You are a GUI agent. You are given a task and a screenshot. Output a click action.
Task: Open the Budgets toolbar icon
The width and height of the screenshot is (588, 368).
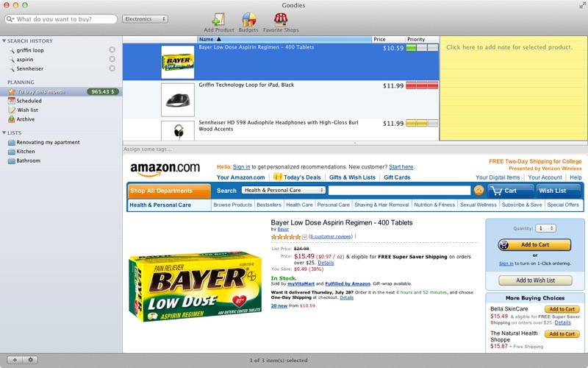[248, 23]
